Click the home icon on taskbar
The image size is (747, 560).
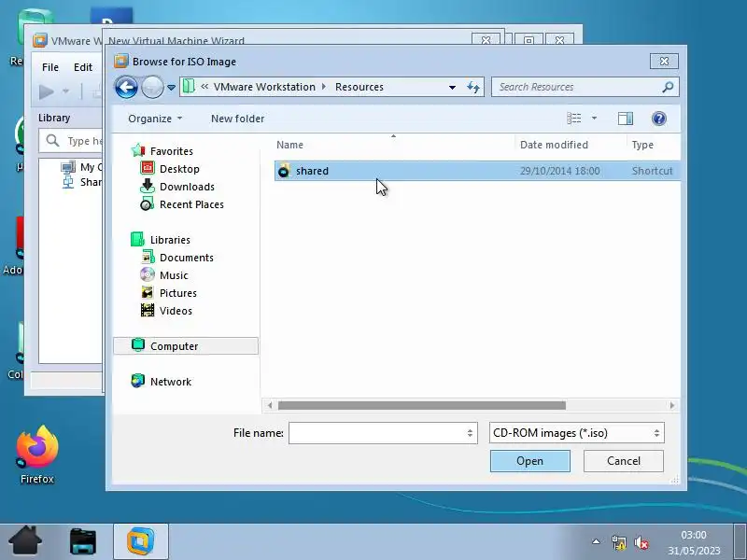[25, 541]
